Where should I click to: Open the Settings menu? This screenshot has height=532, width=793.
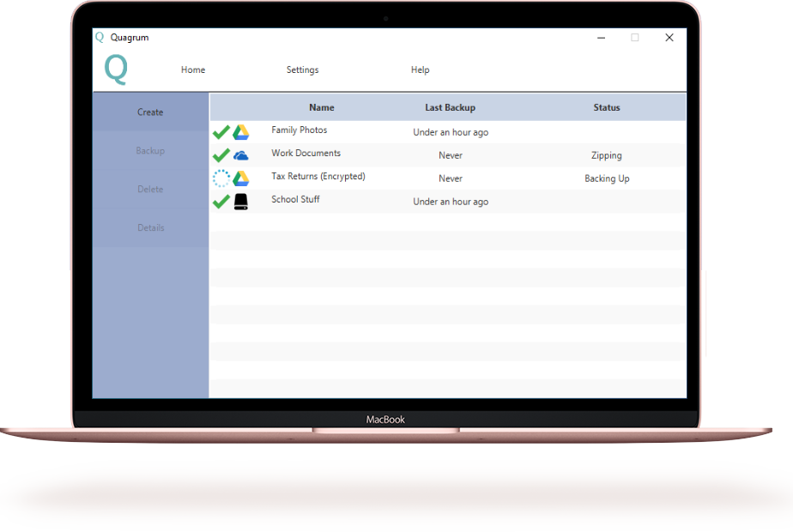(302, 70)
